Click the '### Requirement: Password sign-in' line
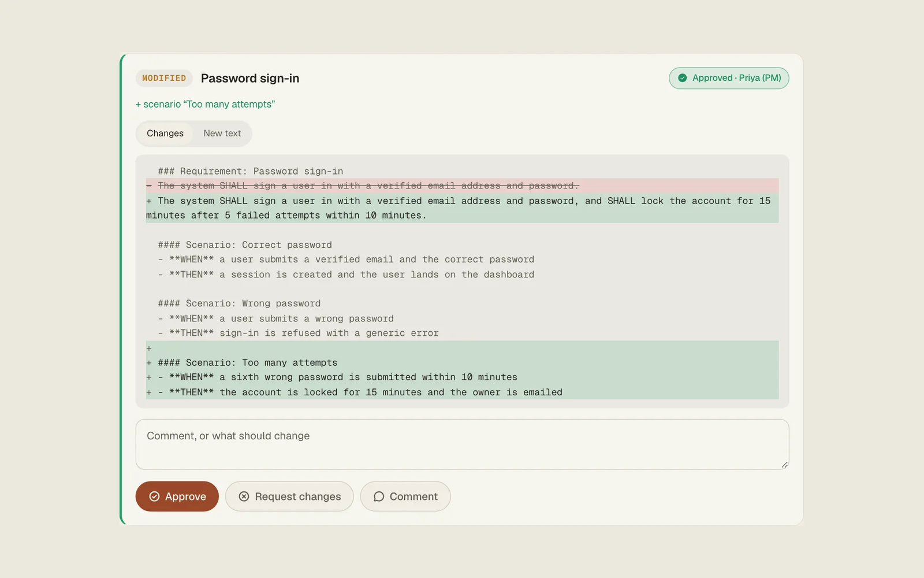 (x=251, y=171)
